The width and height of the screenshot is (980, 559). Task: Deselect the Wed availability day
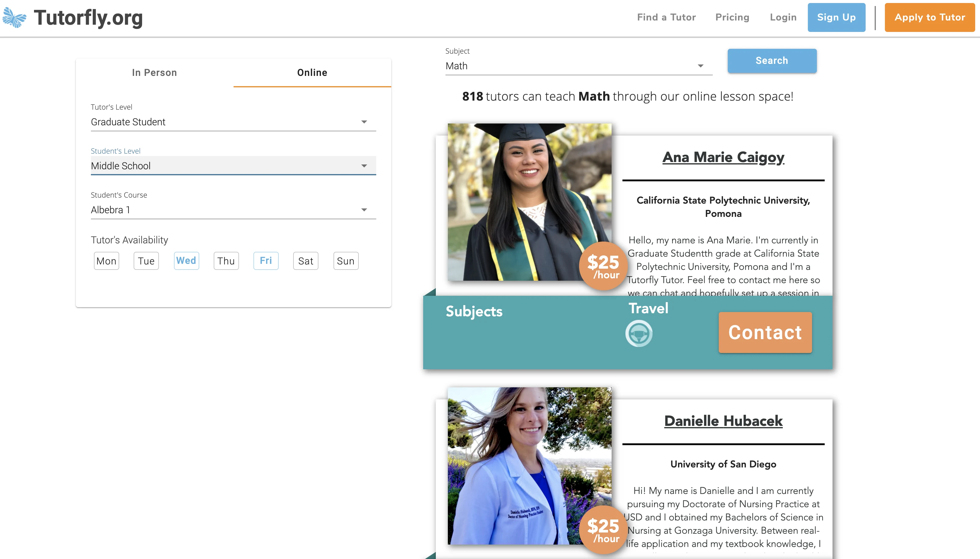pos(186,261)
